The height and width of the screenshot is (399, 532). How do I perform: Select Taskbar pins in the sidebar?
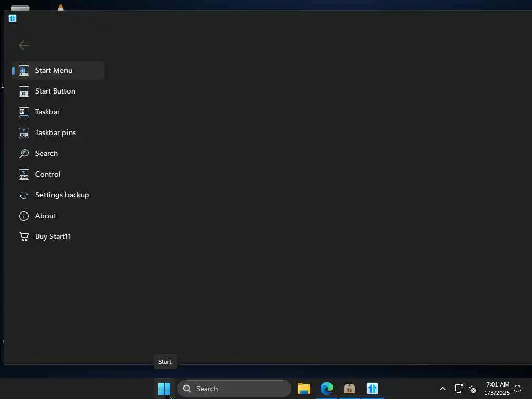pos(58,132)
